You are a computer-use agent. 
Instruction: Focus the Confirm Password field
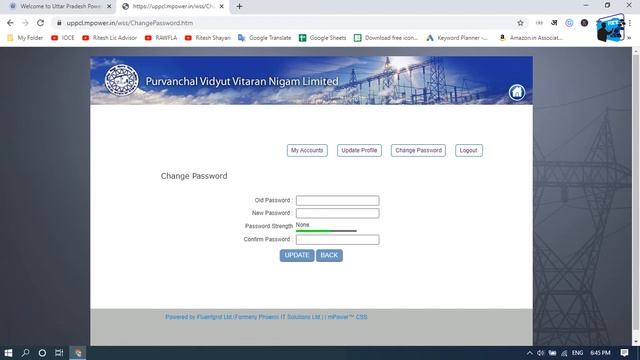[x=338, y=240]
